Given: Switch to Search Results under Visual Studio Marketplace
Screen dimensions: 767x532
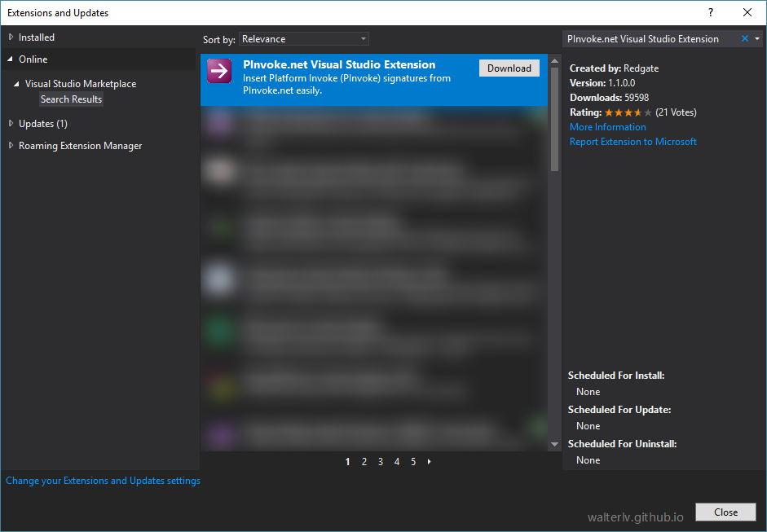Looking at the screenshot, I should (x=71, y=99).
